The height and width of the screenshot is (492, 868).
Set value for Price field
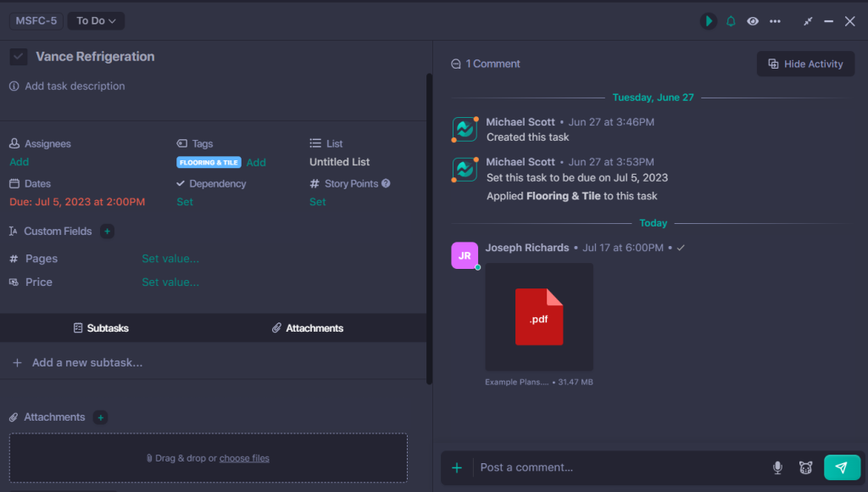click(x=170, y=282)
